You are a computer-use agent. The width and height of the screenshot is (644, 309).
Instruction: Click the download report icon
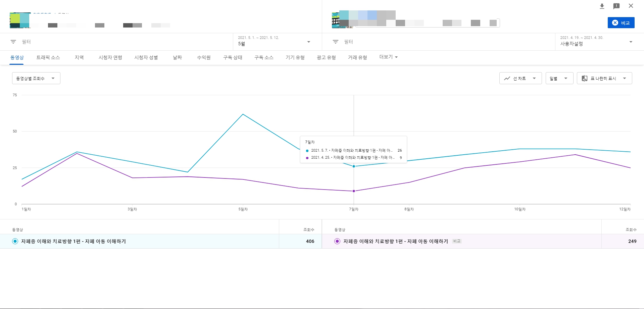click(x=602, y=6)
